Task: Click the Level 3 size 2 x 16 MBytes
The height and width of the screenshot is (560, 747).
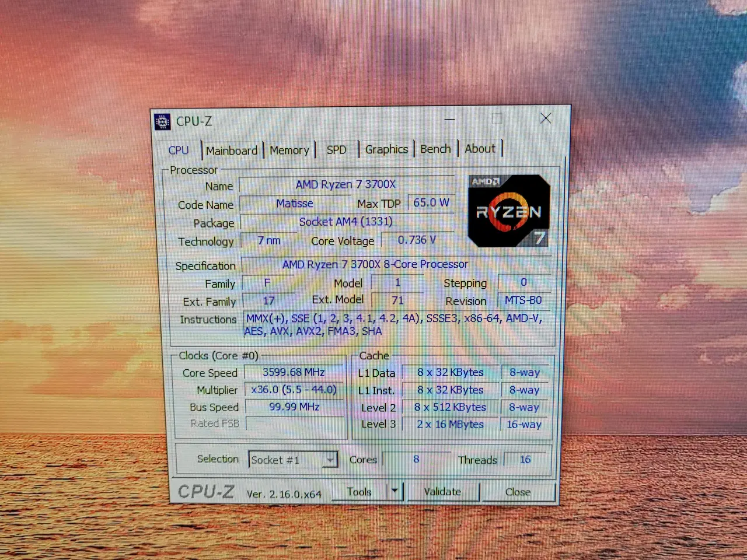Action: click(x=450, y=424)
